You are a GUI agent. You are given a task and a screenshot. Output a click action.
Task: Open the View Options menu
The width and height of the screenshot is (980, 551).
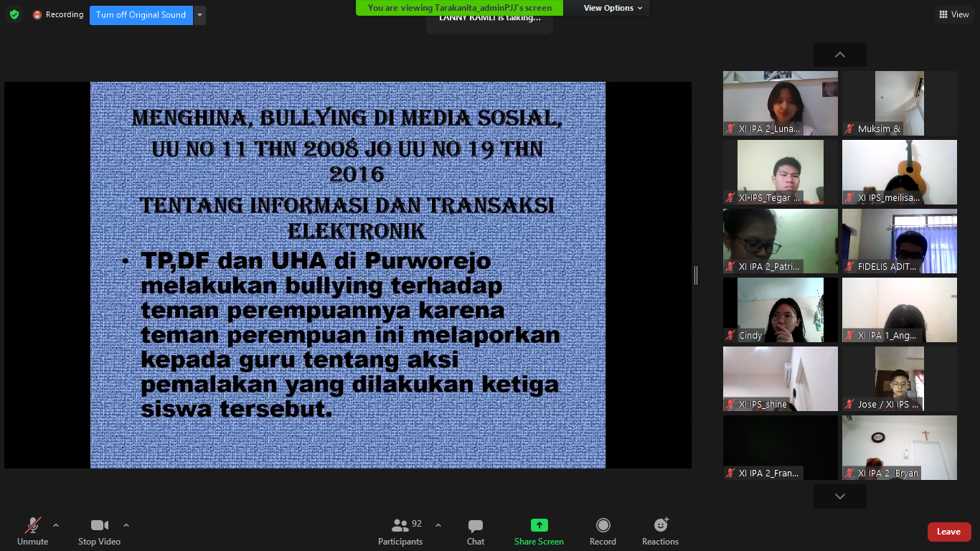pos(613,8)
